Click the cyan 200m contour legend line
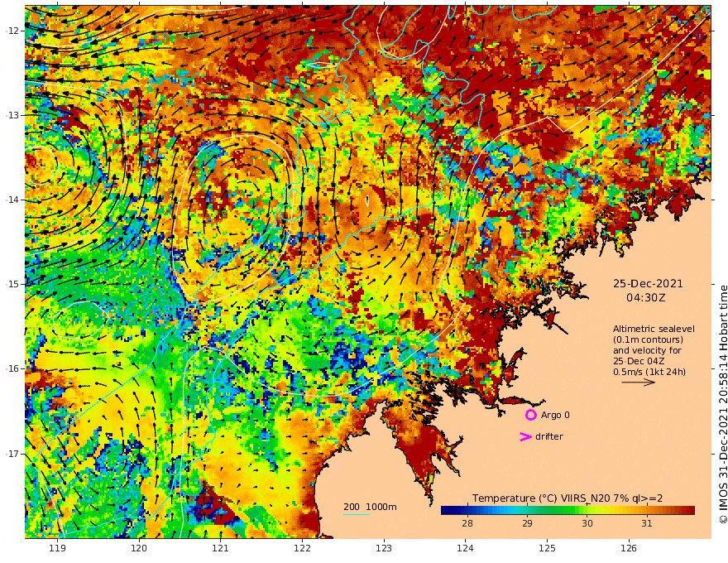 (356, 514)
